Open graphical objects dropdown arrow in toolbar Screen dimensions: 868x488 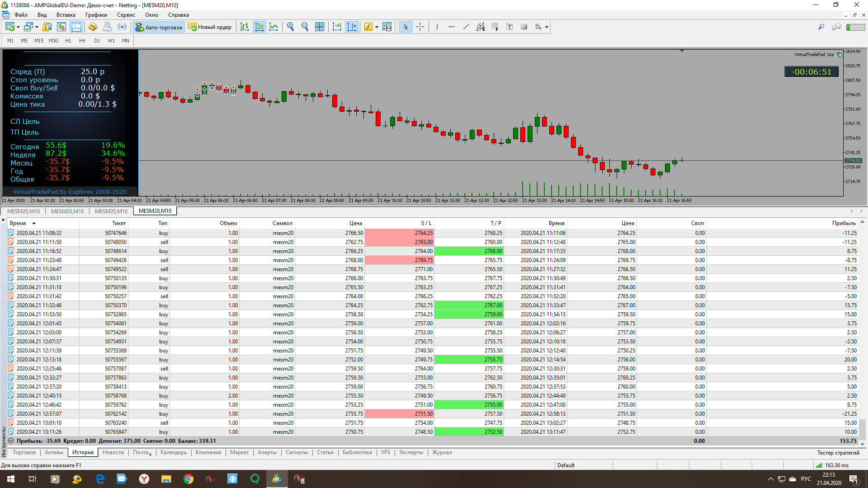[x=547, y=27]
